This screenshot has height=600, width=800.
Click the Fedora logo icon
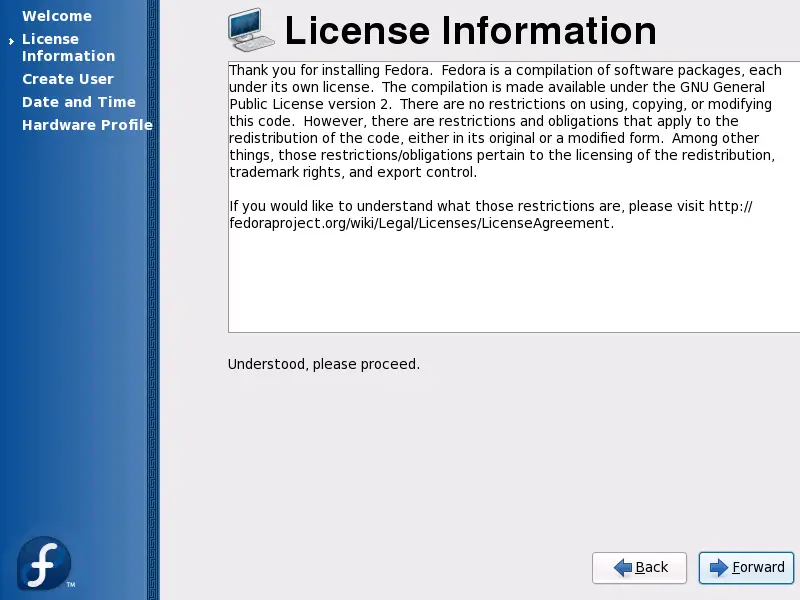tap(44, 563)
